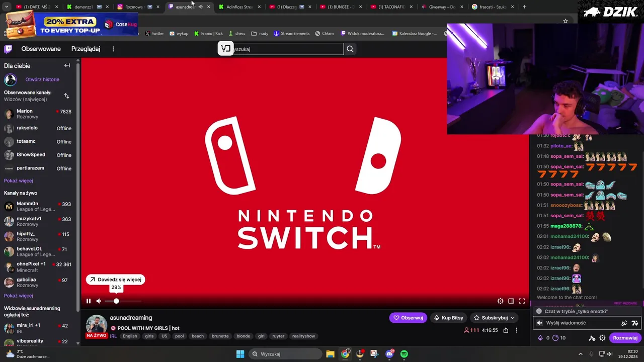Expand the Subskrybuj dropdown button
The width and height of the screenshot is (644, 362).
coord(513,318)
